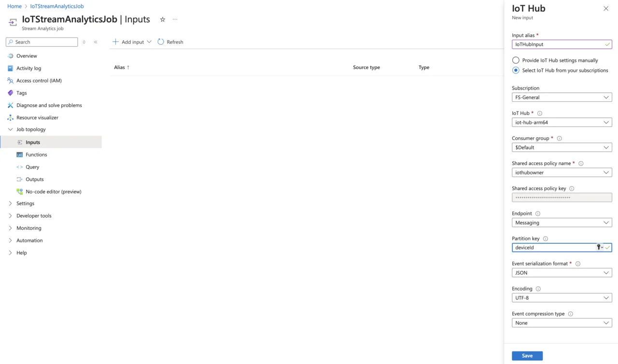This screenshot has height=364, width=618.
Task: Click the info icon beside Partition key
Action: [x=546, y=239]
